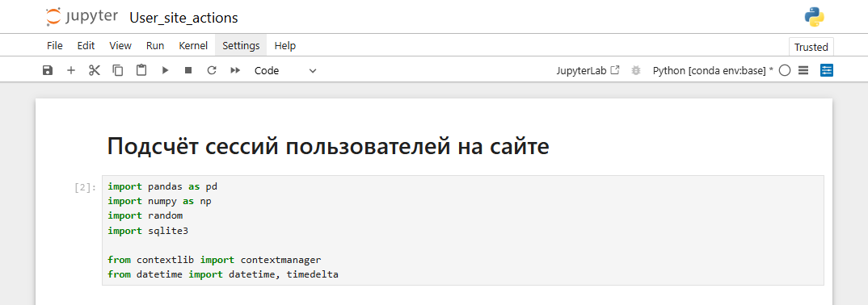Open the Kernel menu
The width and height of the screenshot is (868, 305).
point(193,46)
